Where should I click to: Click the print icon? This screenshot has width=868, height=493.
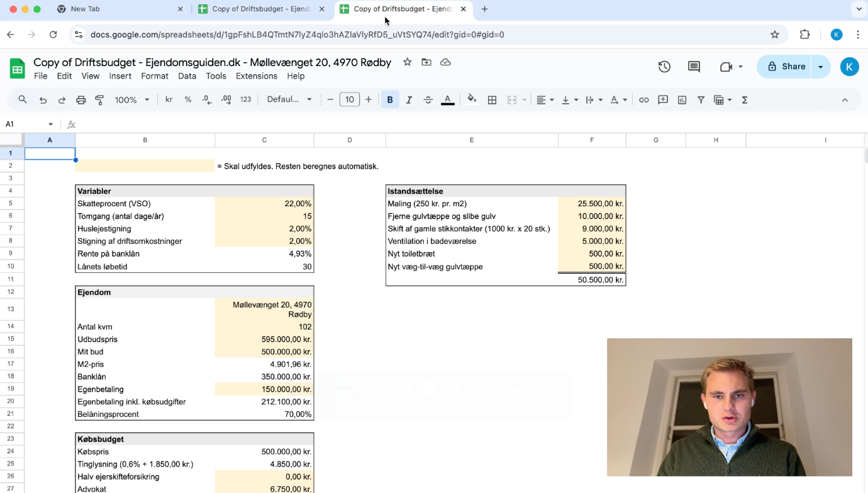tap(81, 100)
